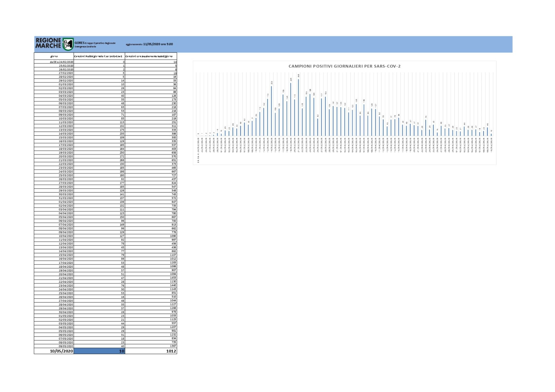Click positives value 16 in the 26/04/2020 row
This screenshot has width=555, height=392.
pyautogui.click(x=99, y=297)
